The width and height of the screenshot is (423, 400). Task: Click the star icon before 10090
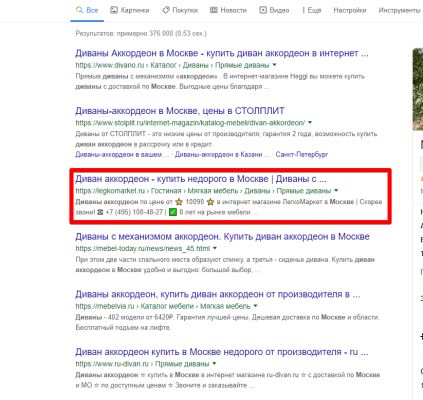pyautogui.click(x=179, y=202)
